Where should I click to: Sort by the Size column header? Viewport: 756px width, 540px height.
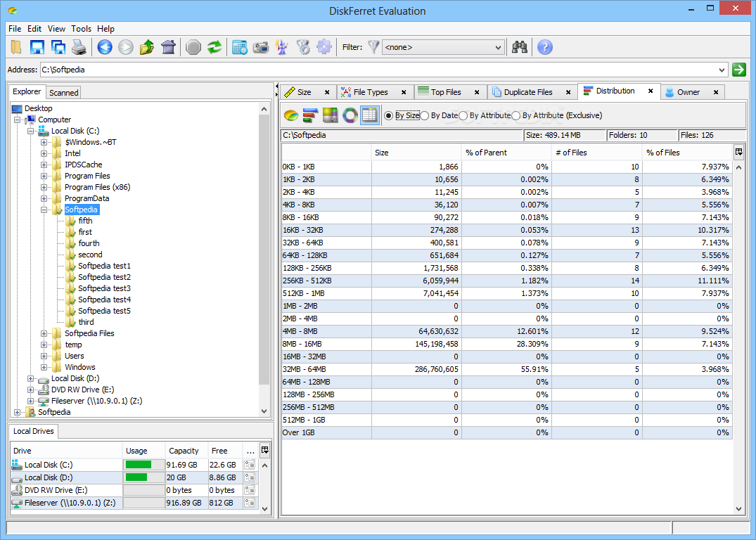tap(416, 153)
